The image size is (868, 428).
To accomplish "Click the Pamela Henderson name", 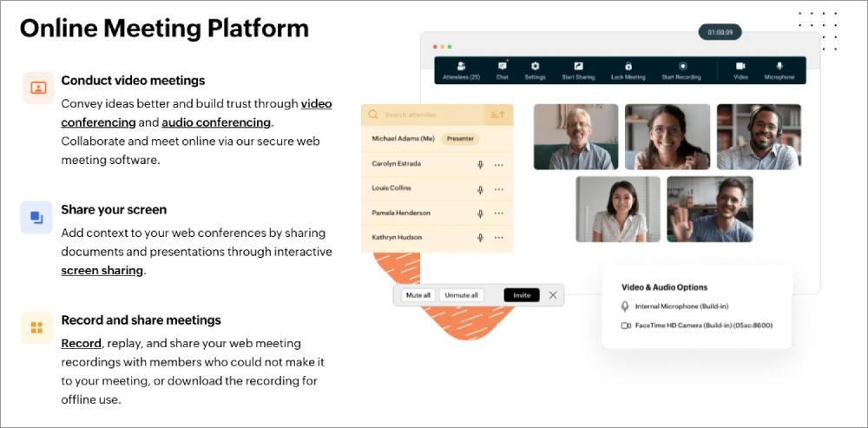I will point(401,213).
